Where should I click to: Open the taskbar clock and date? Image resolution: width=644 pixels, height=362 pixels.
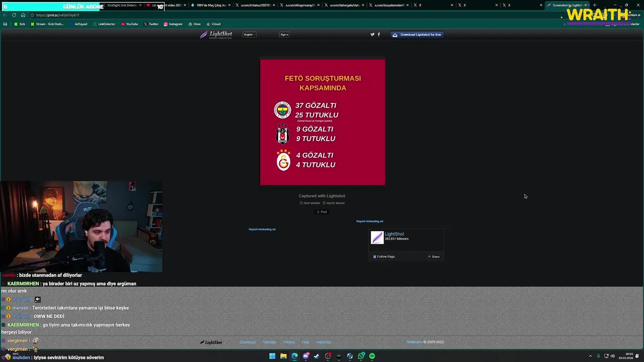[626, 356]
